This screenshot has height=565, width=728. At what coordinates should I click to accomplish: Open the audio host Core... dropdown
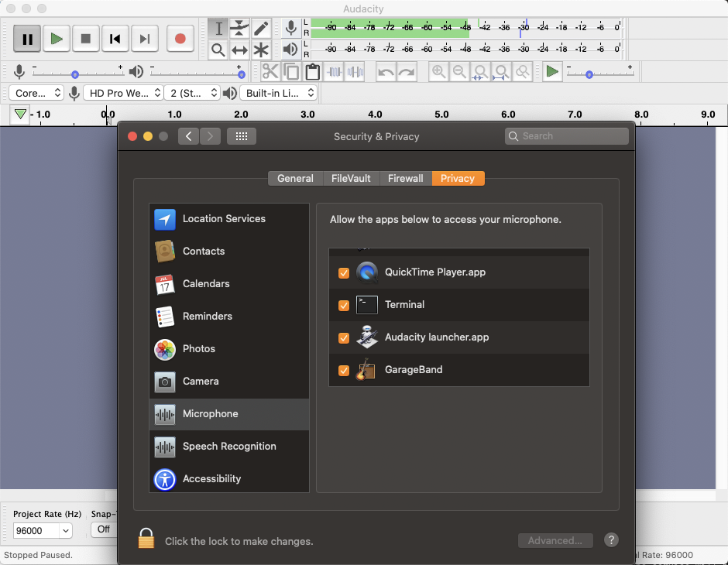36,93
